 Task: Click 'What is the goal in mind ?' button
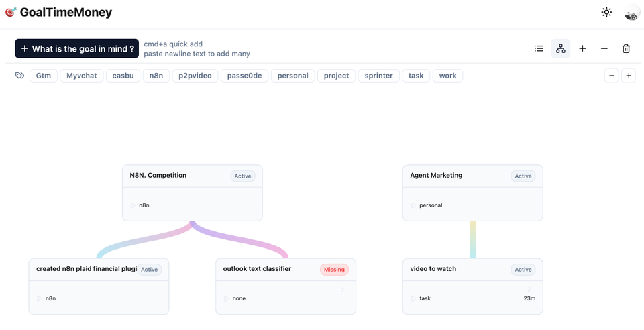(76, 48)
